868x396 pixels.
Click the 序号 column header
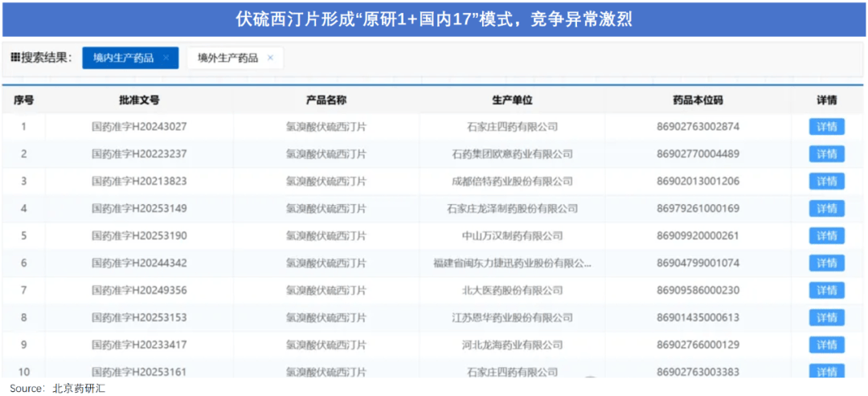[x=24, y=100]
